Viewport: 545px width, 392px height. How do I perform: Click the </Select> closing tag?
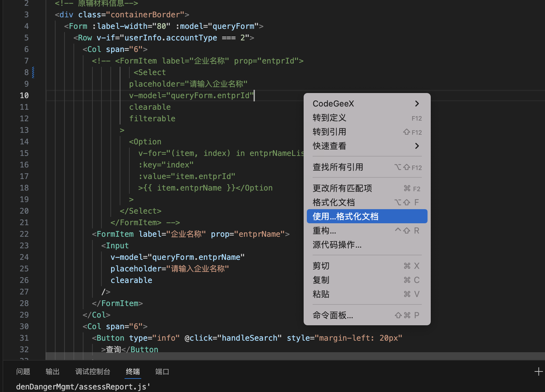pos(141,211)
